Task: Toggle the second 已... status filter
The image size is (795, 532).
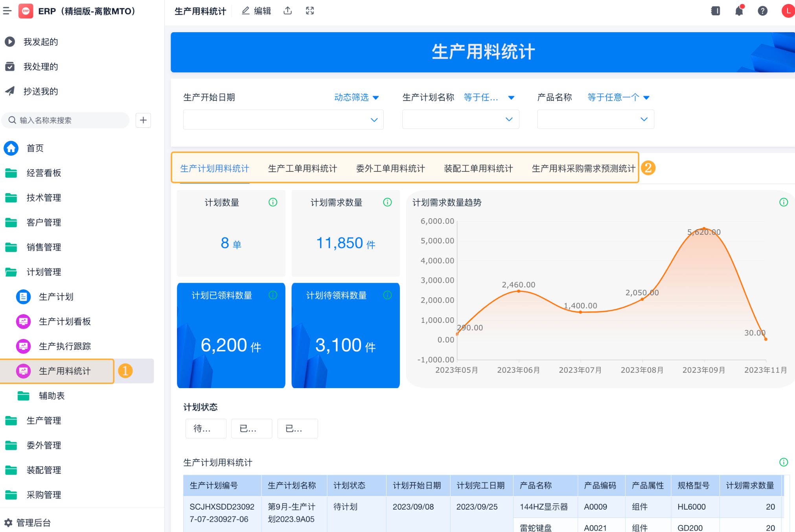Action: point(252,428)
